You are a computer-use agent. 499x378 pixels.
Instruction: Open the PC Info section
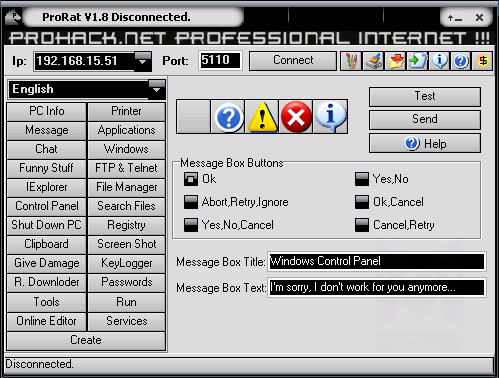(47, 111)
